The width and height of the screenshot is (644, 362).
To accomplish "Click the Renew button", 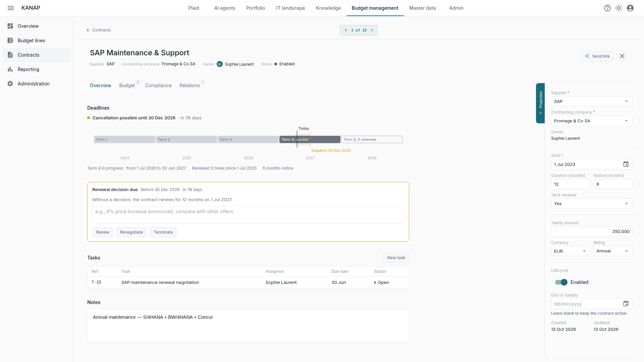I will pos(103,232).
